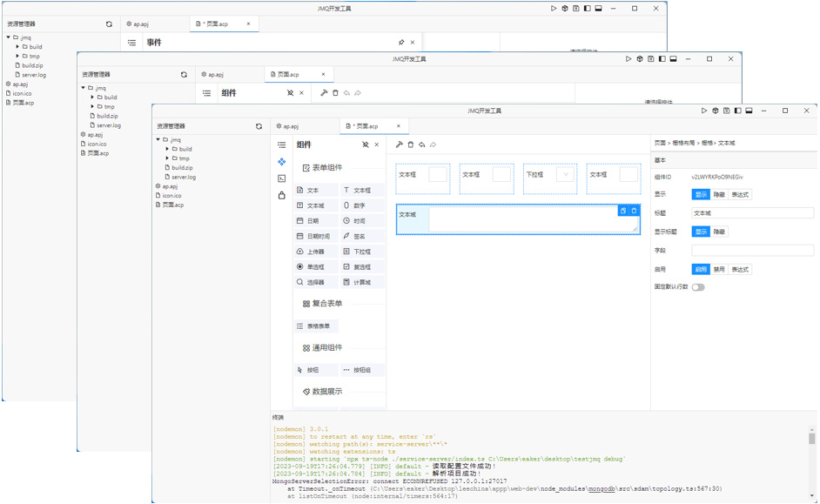The width and height of the screenshot is (820, 504).
Task: Click the hammer tool icon in front window toolbar
Action: point(399,144)
